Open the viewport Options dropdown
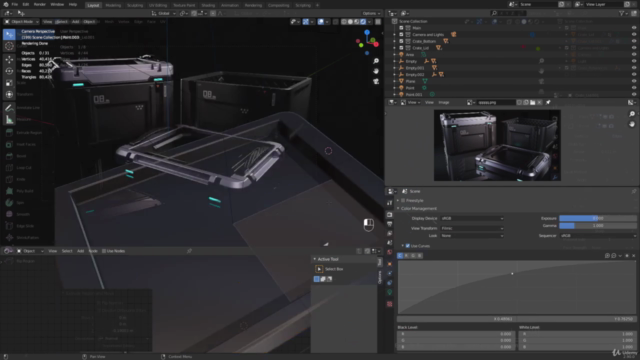Image resolution: width=640 pixels, height=360 pixels. pos(371,13)
